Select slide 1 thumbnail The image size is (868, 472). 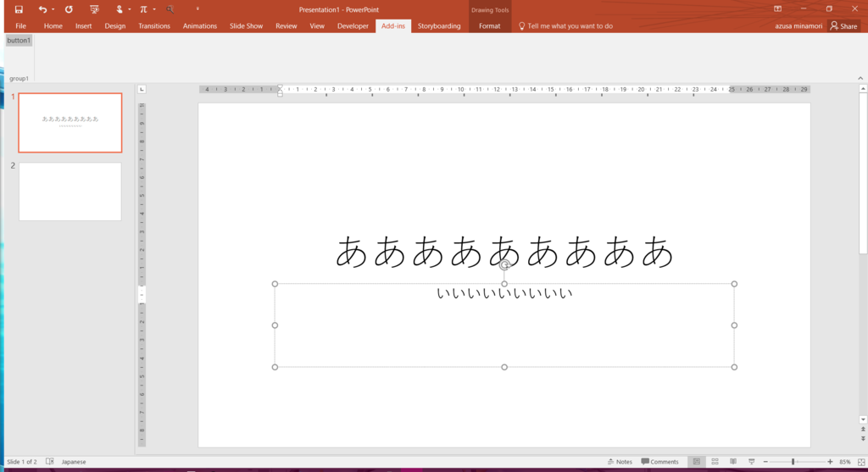coord(70,123)
